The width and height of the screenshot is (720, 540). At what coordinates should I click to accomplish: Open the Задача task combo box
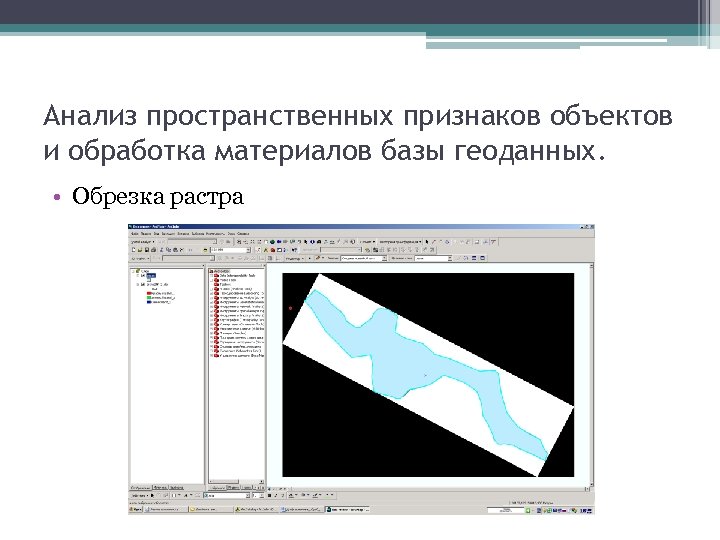[x=364, y=258]
